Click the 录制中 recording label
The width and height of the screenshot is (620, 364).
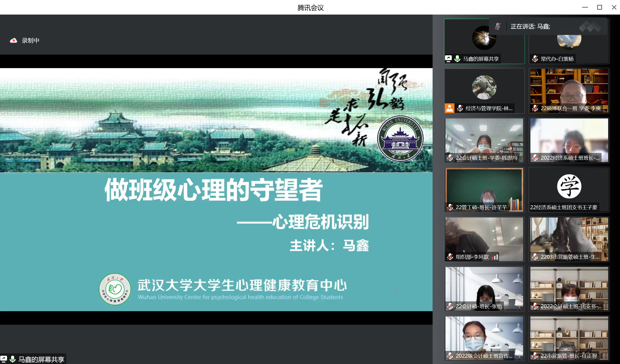pos(31,41)
